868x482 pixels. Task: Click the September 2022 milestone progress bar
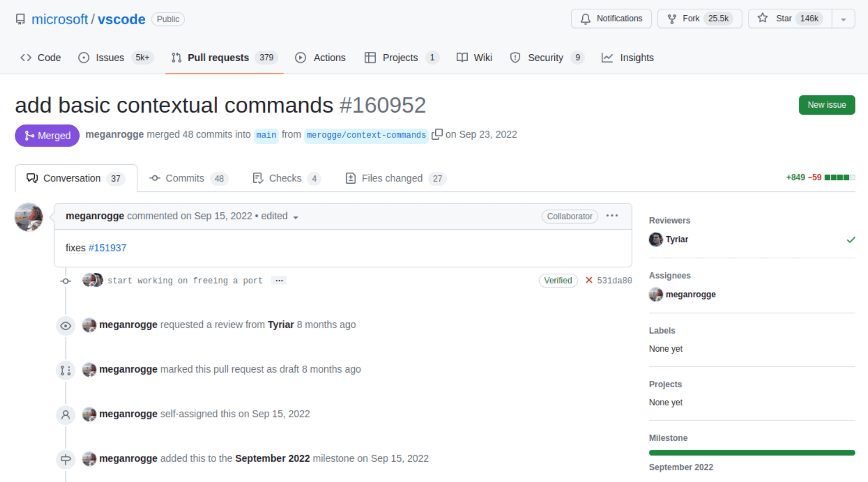752,453
